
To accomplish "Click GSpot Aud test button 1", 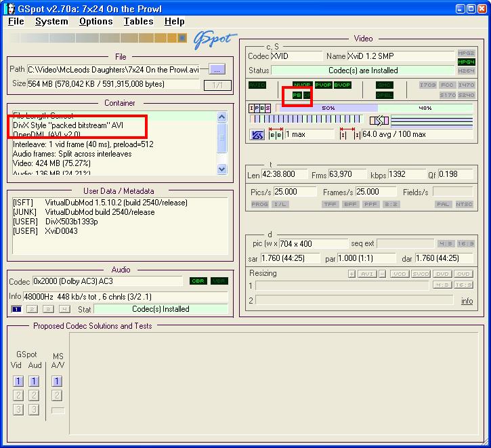I will 34,381.
